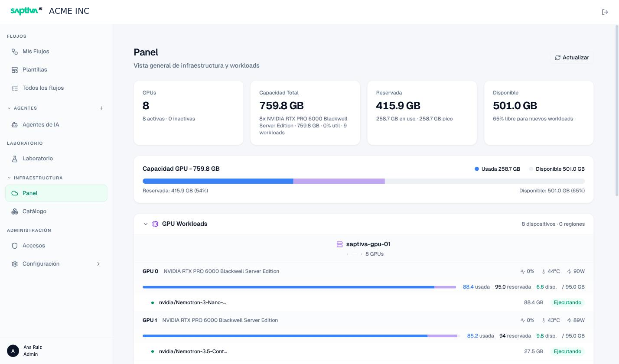Image resolution: width=619 pixels, height=364 pixels.
Task: Click the GPUs count card
Action: (189, 113)
